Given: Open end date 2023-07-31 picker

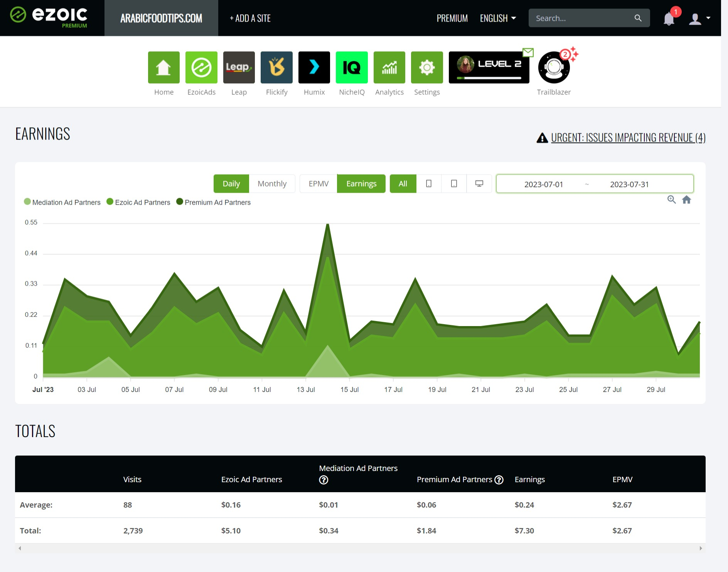Looking at the screenshot, I should 629,184.
